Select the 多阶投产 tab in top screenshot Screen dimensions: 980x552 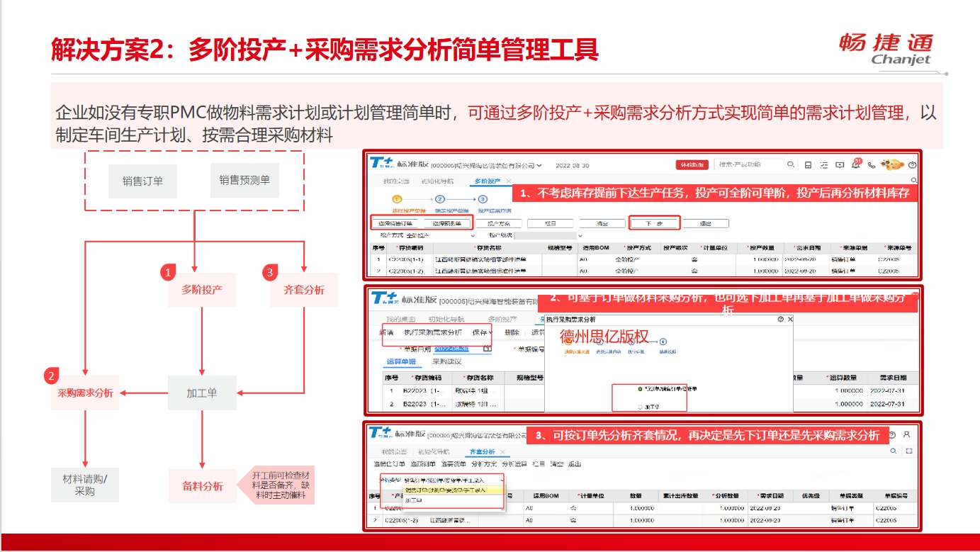pos(488,181)
